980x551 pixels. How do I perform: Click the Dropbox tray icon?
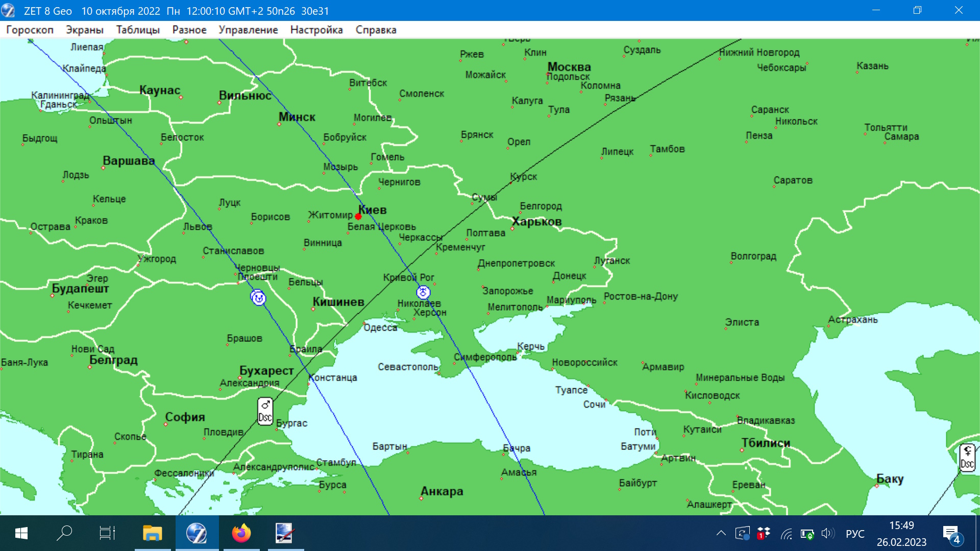tap(764, 534)
